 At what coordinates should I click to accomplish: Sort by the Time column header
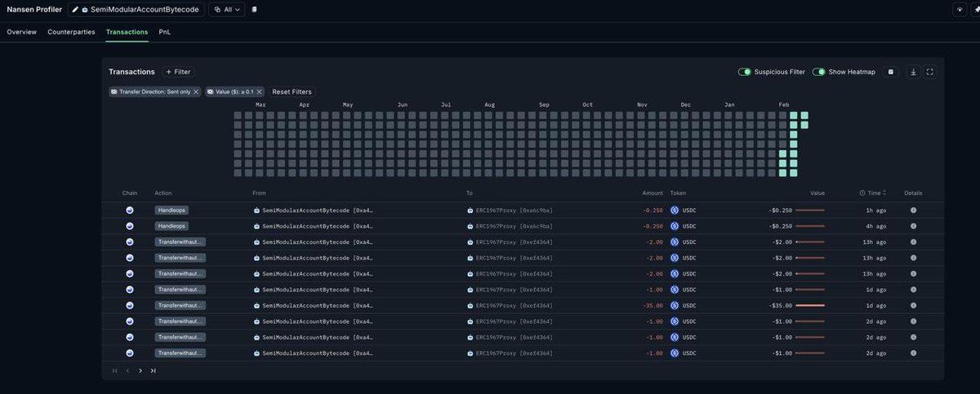tap(874, 193)
